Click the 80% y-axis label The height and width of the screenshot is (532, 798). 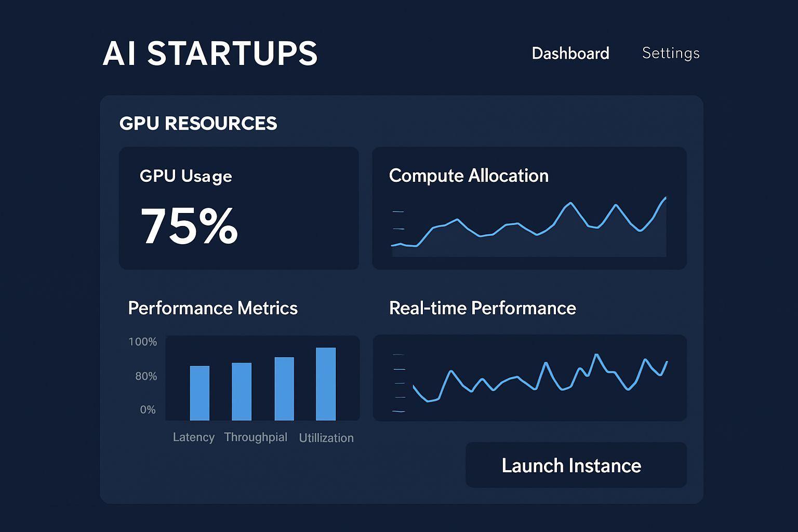pyautogui.click(x=146, y=376)
